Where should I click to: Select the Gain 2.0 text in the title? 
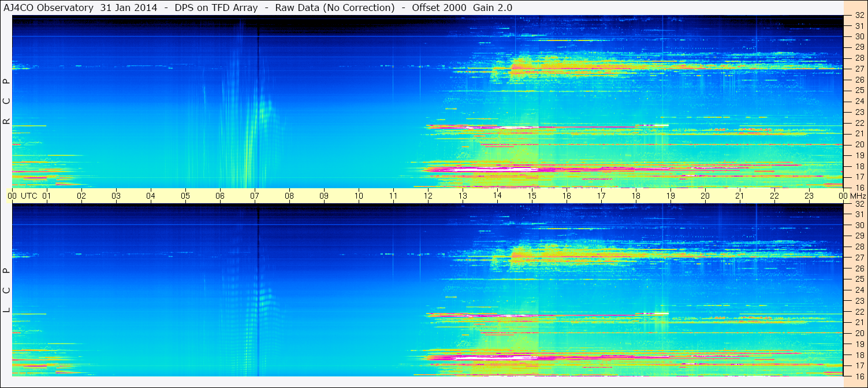[492, 8]
